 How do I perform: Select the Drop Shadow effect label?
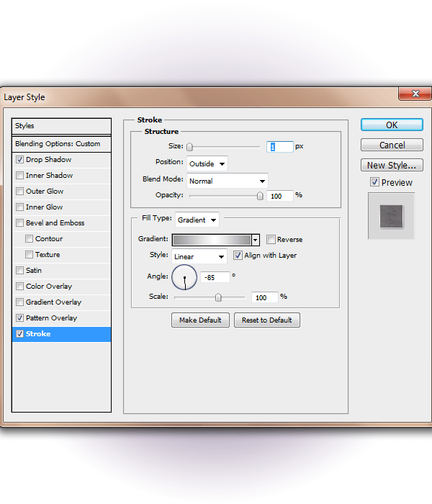tap(48, 159)
